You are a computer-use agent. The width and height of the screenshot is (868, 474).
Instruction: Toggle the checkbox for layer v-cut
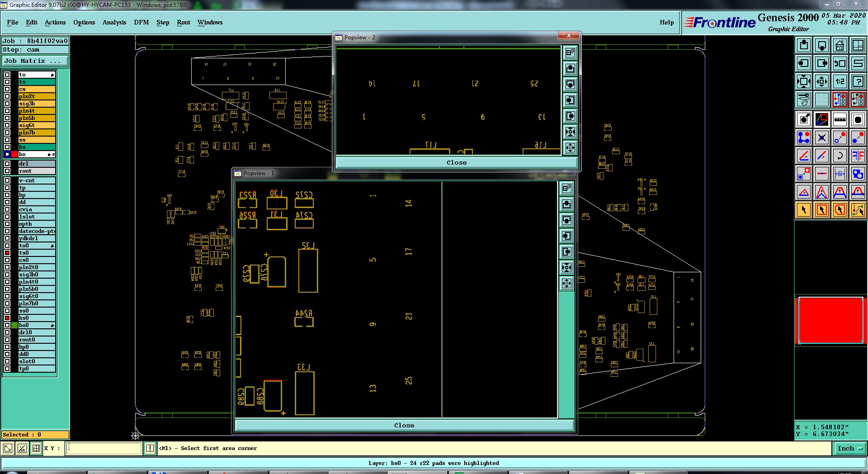7,180
